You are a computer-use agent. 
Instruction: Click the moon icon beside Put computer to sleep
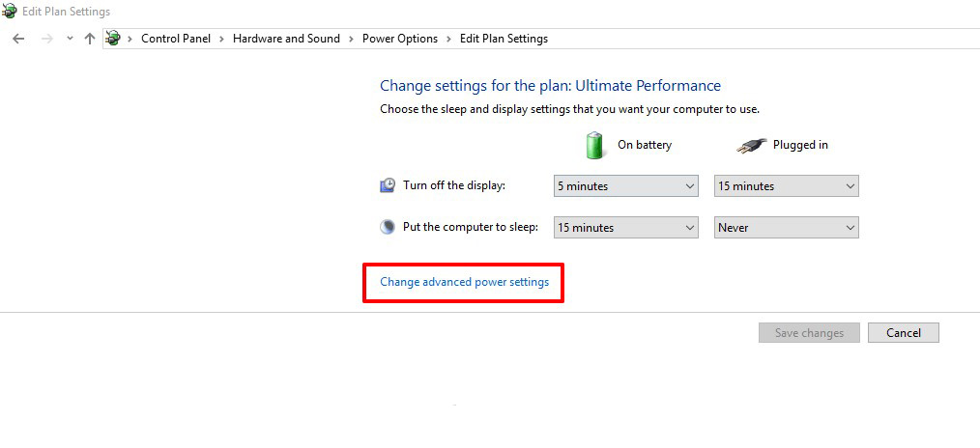[388, 227]
